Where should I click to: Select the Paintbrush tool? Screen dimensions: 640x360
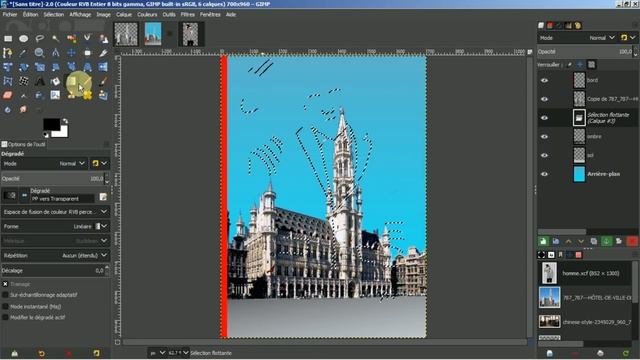(103, 81)
